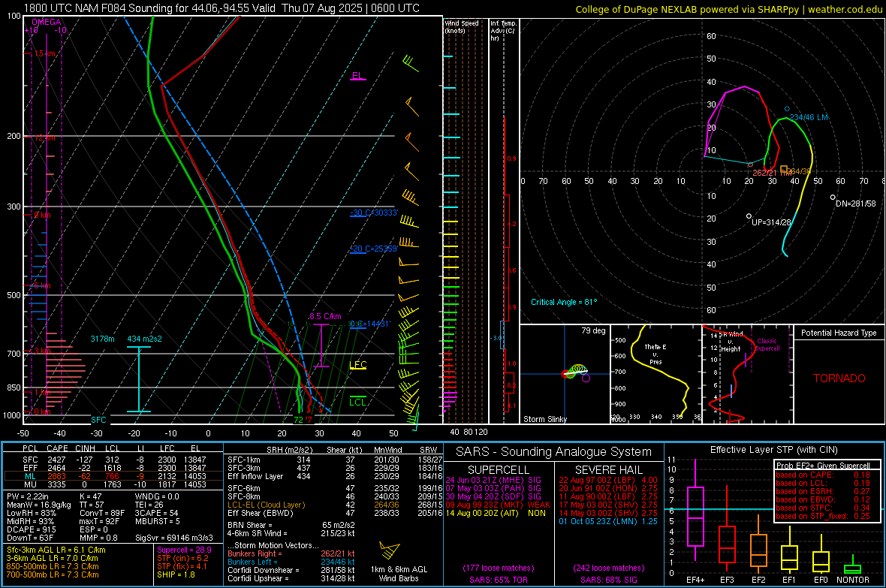Click the DCAPE = 915 value

point(31,529)
